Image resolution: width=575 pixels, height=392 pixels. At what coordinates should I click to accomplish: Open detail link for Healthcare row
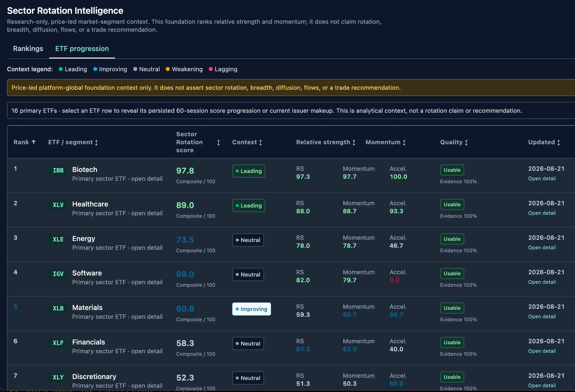pos(542,213)
